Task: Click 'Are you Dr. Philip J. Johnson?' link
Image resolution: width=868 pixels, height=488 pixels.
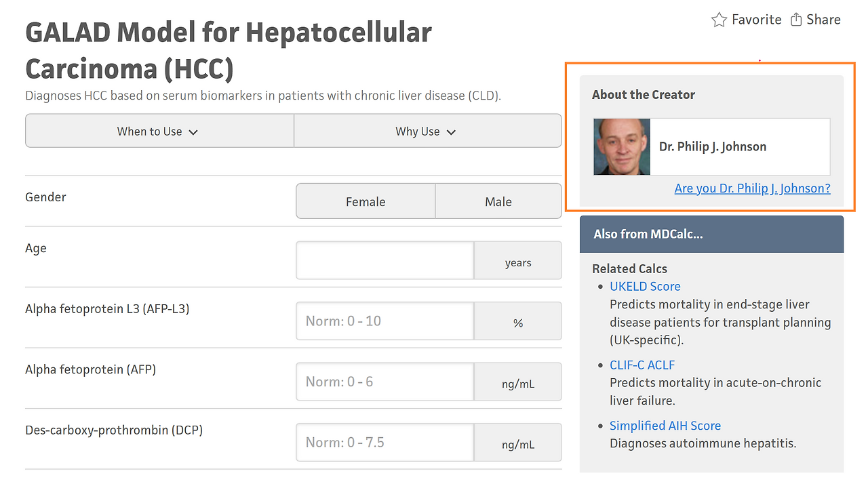Action: [752, 188]
